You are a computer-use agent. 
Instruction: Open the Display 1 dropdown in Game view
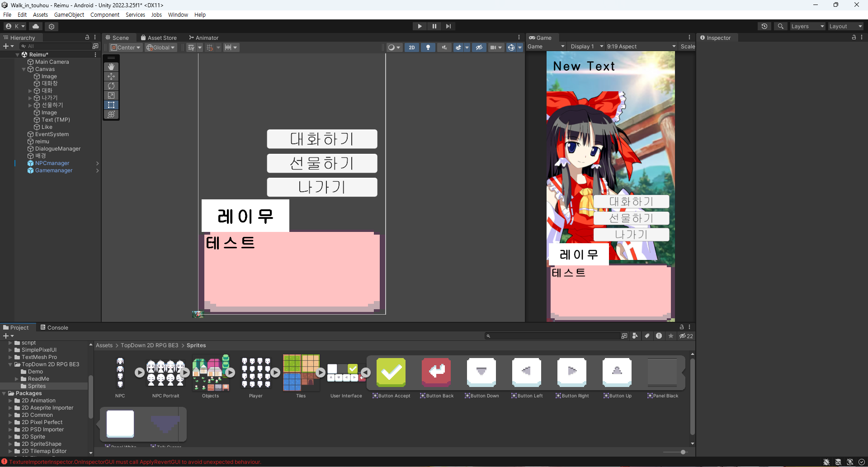click(x=587, y=47)
